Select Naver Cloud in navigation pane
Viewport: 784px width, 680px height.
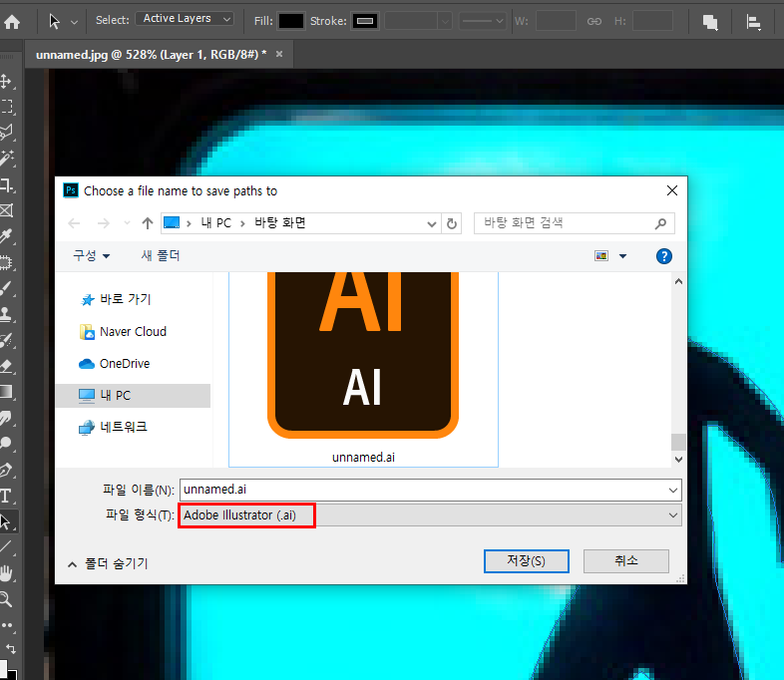pos(123,332)
